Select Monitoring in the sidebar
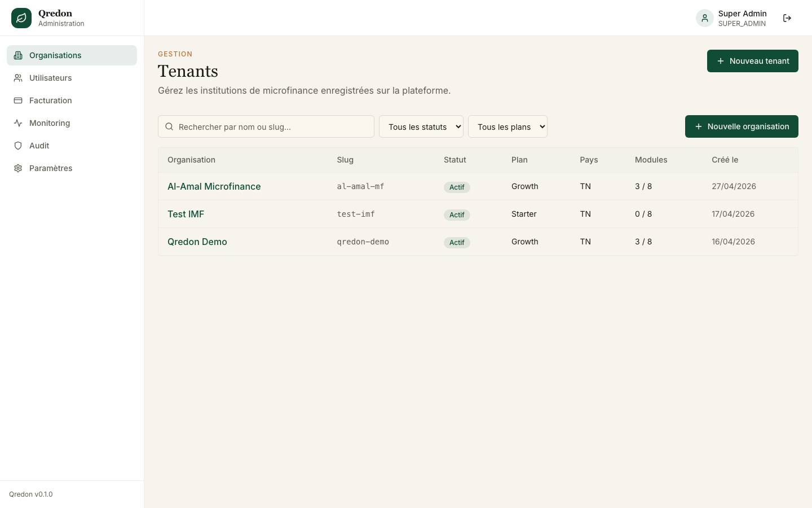This screenshot has height=508, width=812. pyautogui.click(x=72, y=123)
